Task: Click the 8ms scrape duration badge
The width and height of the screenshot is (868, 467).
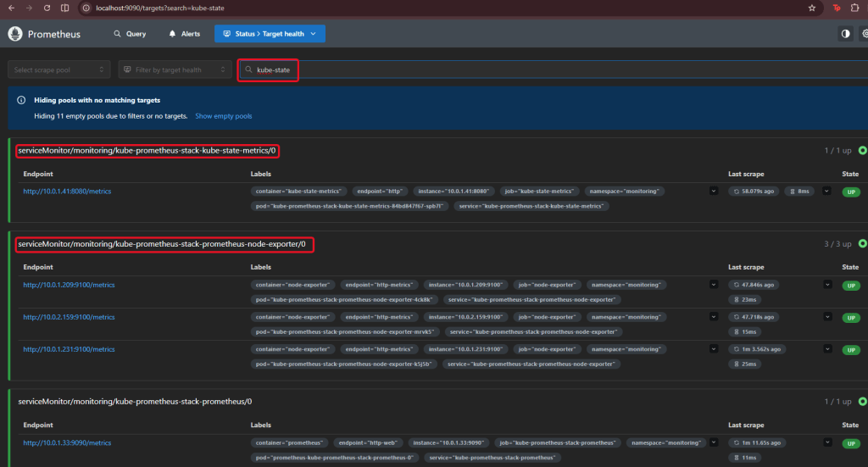Action: 799,192
